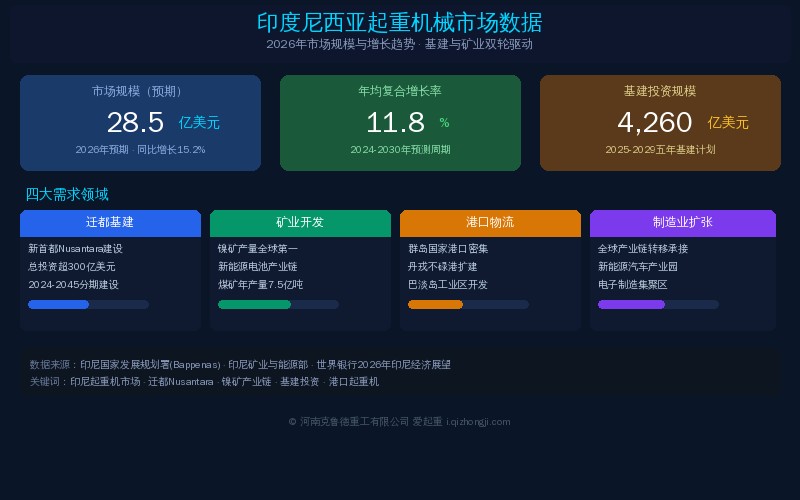
Task: Click the source 印尼国家发展规划署(Bappenas)
Action: coord(151,365)
